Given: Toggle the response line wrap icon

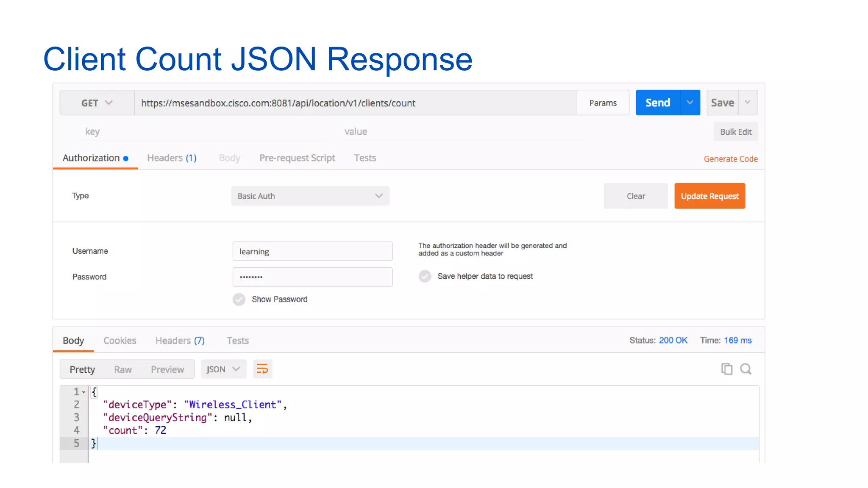Looking at the screenshot, I should (x=262, y=369).
